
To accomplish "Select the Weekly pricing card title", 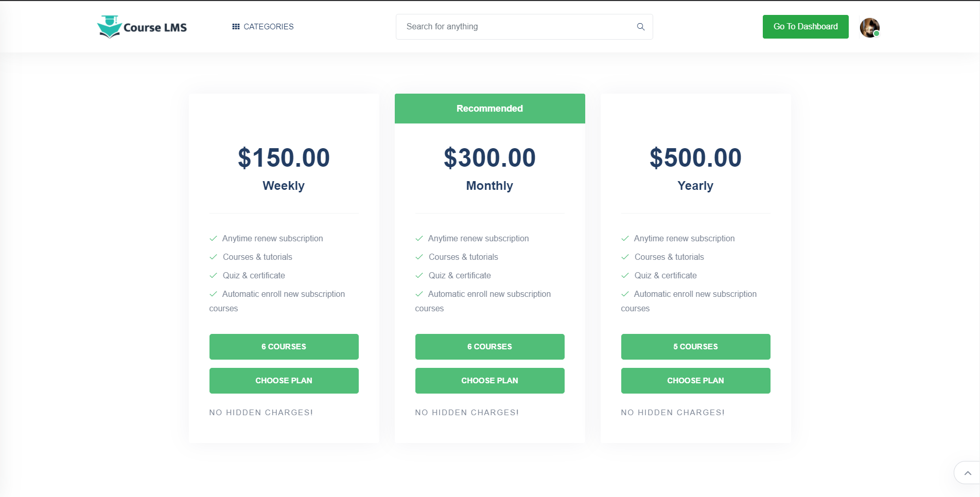I will [x=284, y=186].
